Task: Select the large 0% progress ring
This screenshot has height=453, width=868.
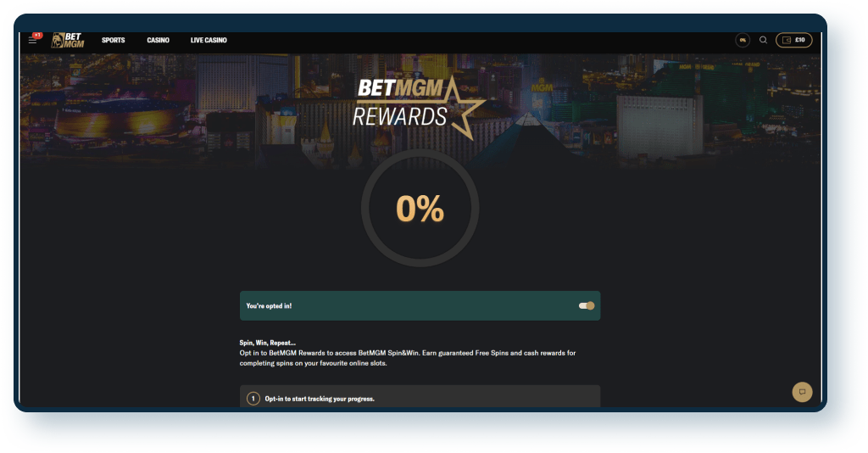Action: [x=420, y=208]
